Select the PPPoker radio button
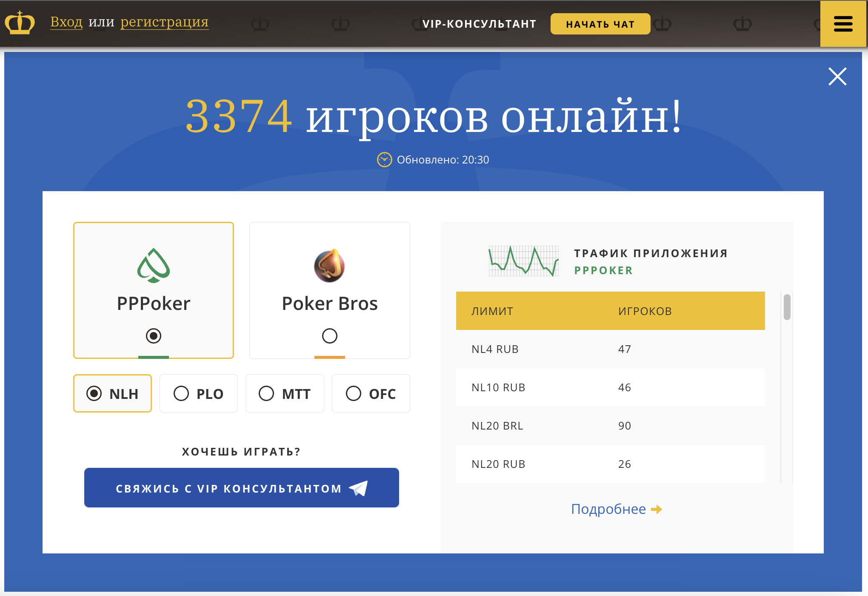 point(154,336)
